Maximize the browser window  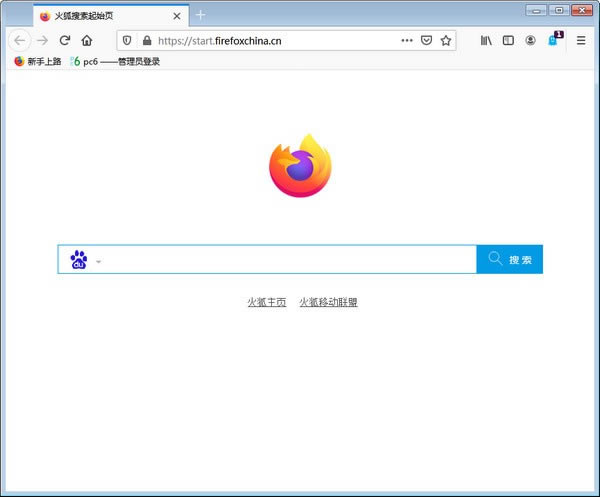[559, 10]
